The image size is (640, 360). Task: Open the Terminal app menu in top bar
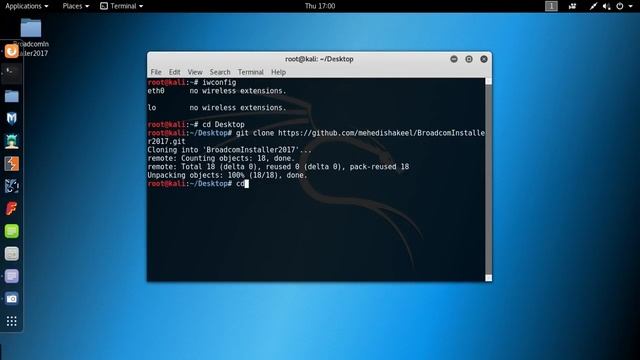point(122,6)
